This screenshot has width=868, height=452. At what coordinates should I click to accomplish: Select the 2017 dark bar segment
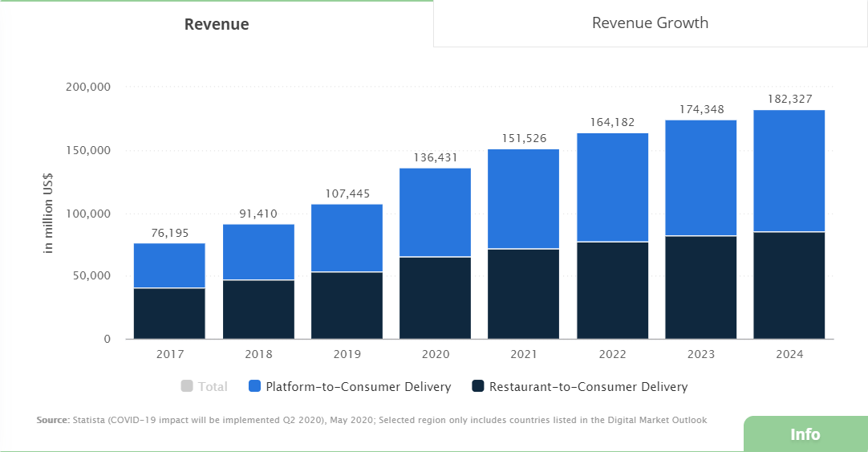[x=169, y=314]
